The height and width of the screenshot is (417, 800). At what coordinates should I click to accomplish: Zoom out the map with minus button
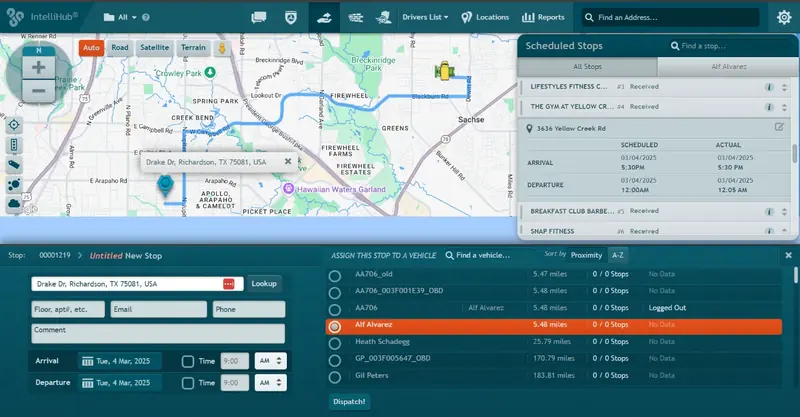tap(39, 91)
